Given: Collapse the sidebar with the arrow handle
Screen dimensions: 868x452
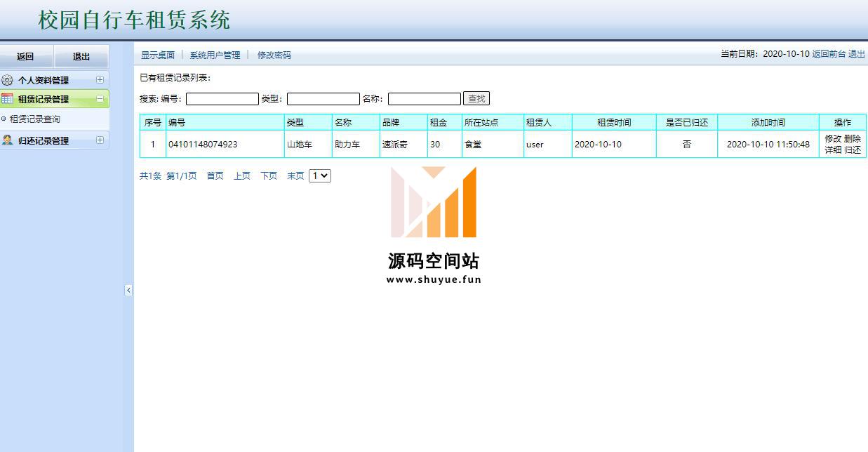Looking at the screenshot, I should pyautogui.click(x=128, y=290).
